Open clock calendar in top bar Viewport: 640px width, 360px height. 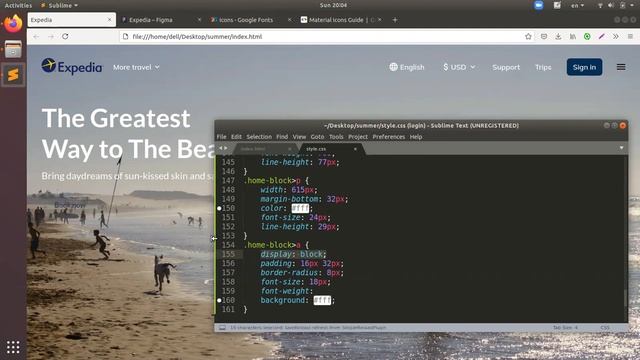pos(333,5)
